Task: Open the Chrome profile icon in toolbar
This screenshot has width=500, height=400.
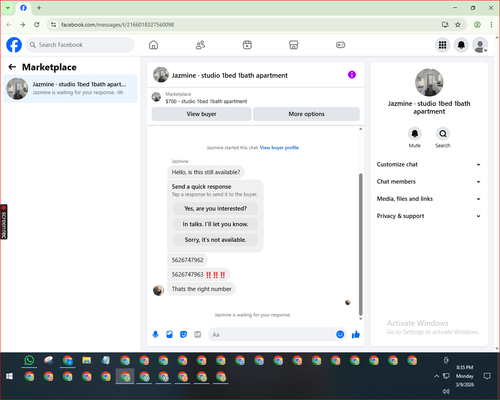Action: tap(477, 25)
